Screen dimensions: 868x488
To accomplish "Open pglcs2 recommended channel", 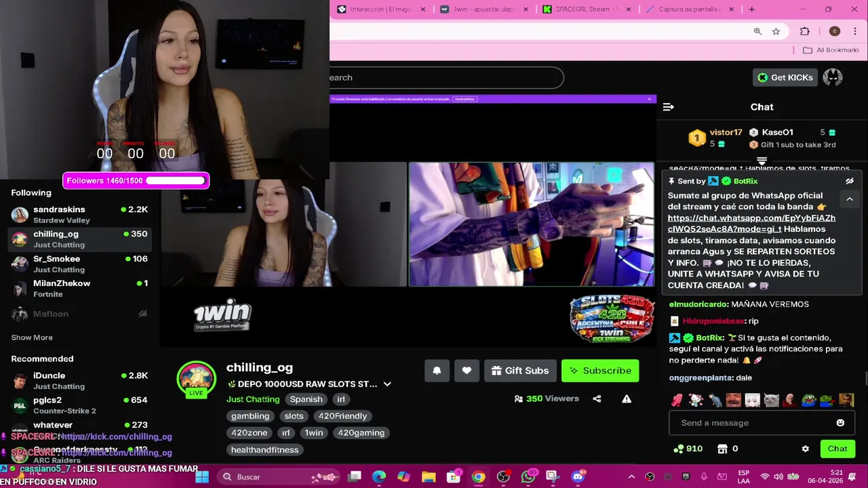I will click(79, 405).
